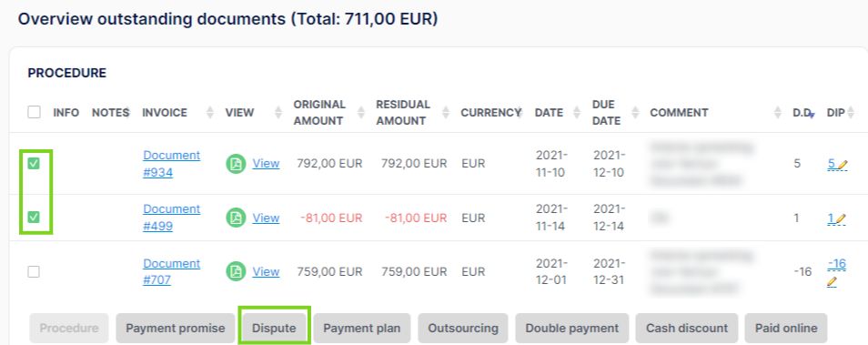Click pencil icon beside DIP value 1
The height and width of the screenshot is (345, 868).
841,218
